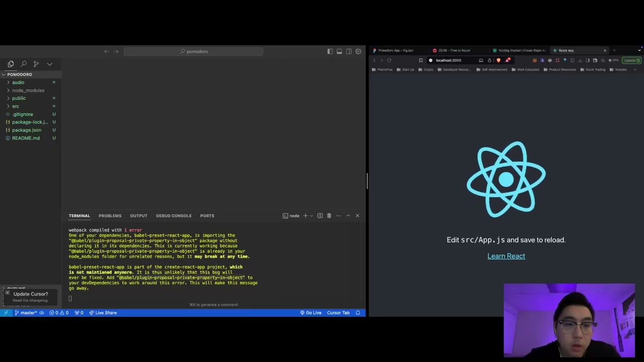Close the terminal panel
Screen dimensions: 644x362
point(358,216)
